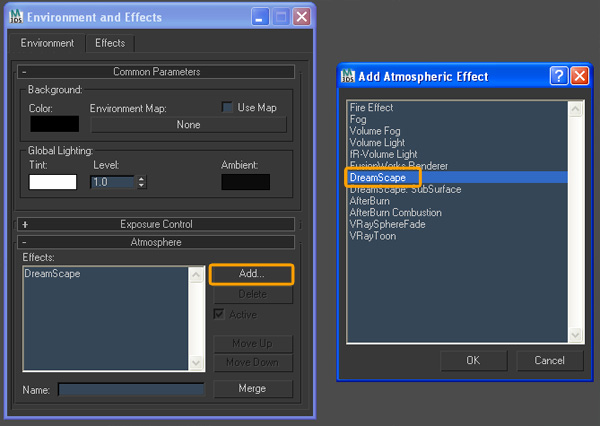This screenshot has height=426, width=600.
Task: Collapse the Atmosphere rollout
Action: pos(156,242)
